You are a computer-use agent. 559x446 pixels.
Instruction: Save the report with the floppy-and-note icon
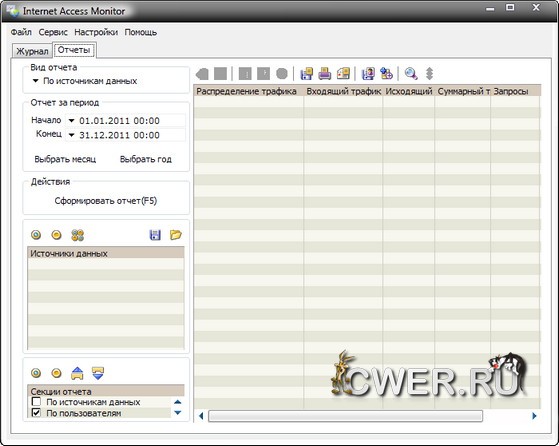(x=307, y=74)
